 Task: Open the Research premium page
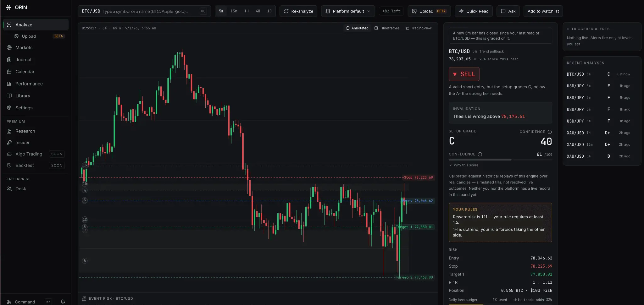pos(36,131)
